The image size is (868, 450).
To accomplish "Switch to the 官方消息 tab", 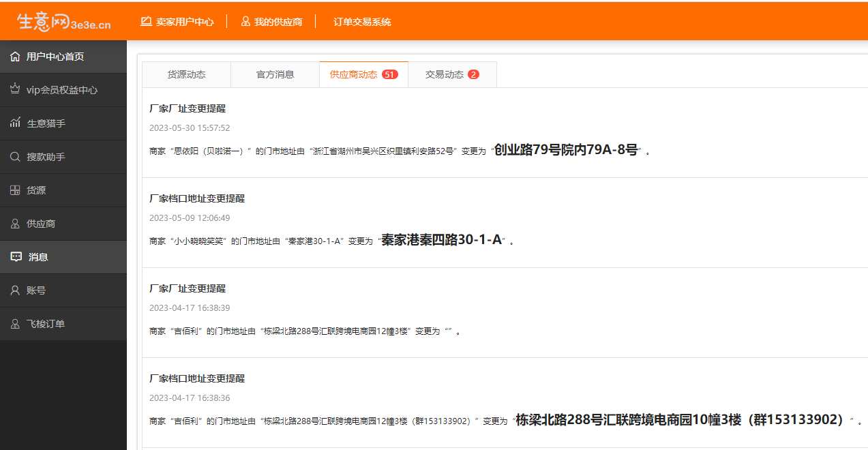I will click(275, 74).
